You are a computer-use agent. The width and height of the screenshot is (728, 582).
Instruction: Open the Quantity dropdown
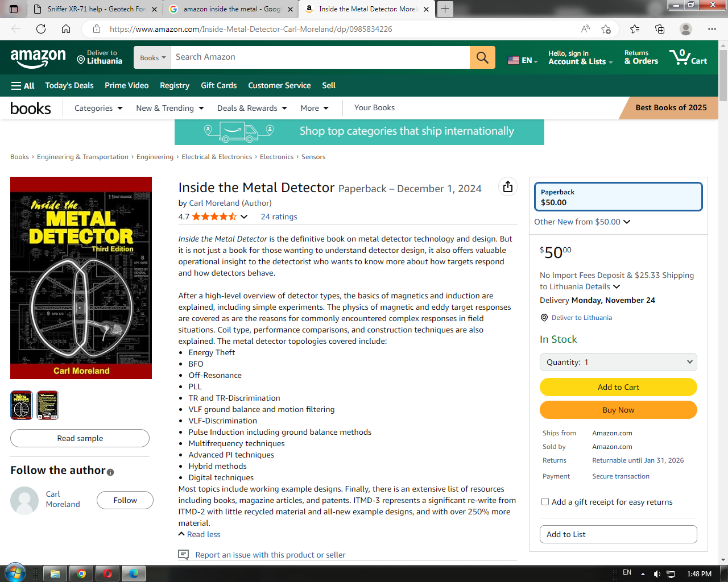coord(618,362)
